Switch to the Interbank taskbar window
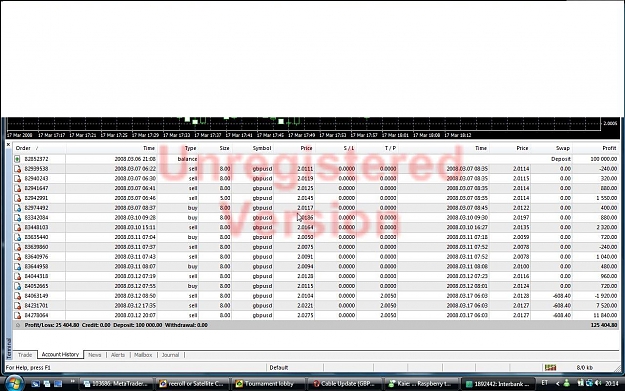This screenshot has width=625, height=391. 498,384
